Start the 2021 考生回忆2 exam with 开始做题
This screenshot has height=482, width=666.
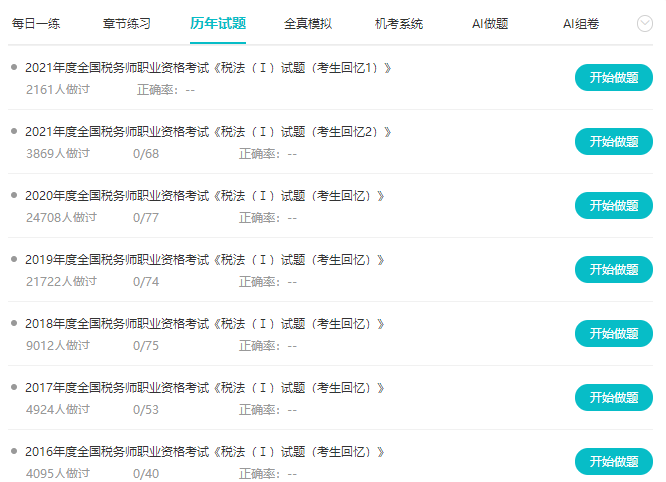pos(614,141)
